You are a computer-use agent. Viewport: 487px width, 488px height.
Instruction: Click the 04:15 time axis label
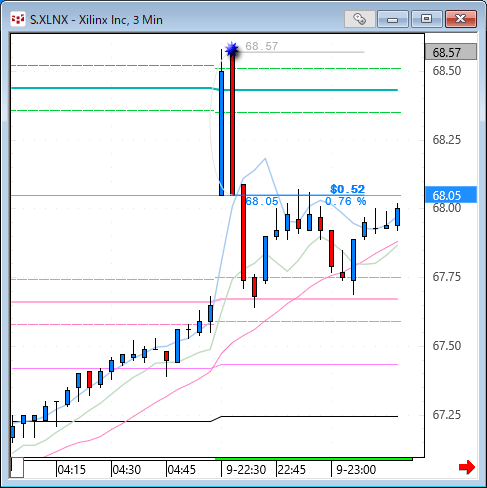71,470
